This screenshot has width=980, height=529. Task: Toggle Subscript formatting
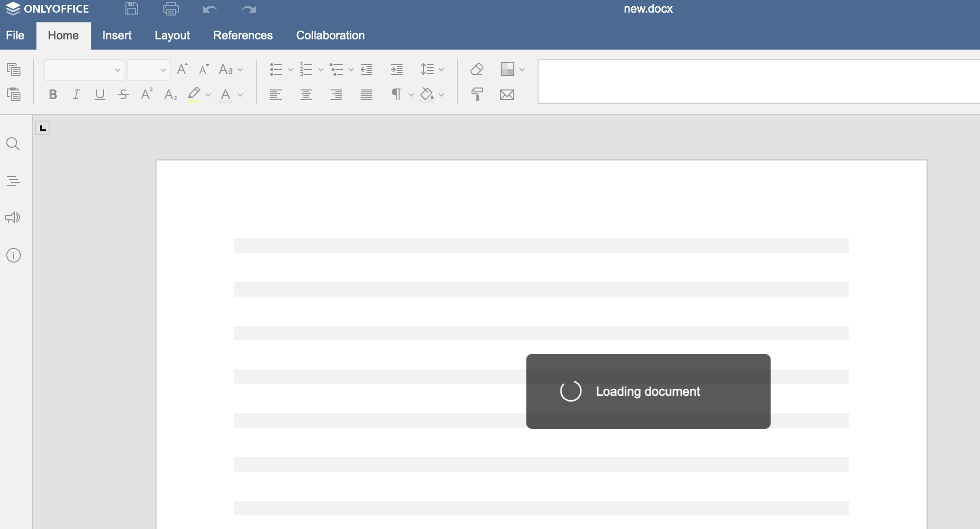coord(171,95)
